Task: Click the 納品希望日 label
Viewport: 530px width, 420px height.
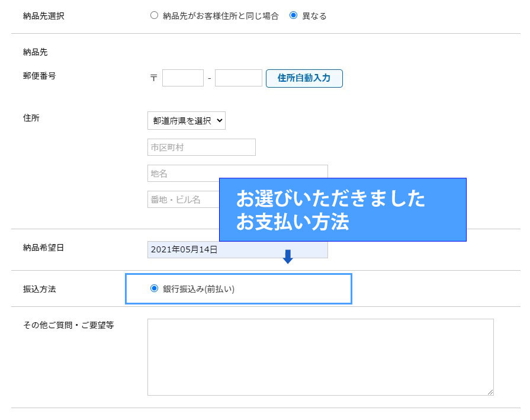Action: click(43, 248)
